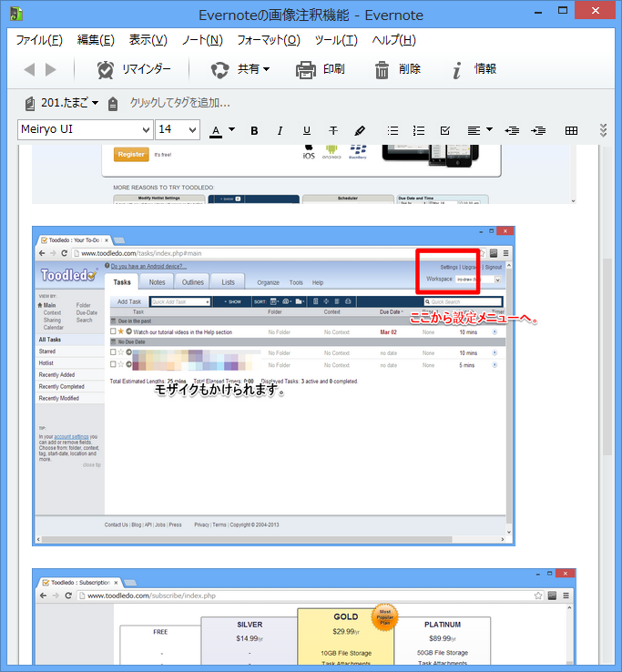Click the note's vertical scrollbar
Viewport: 622px width, 672px height.
[x=607, y=356]
